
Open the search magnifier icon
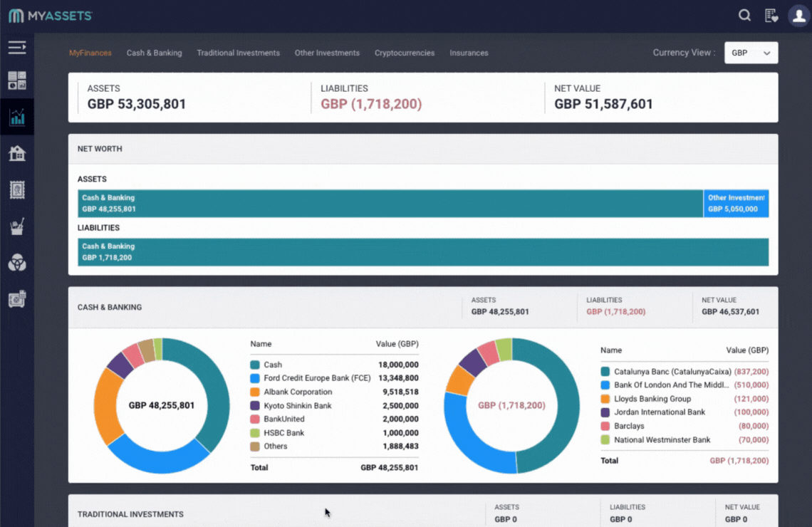tap(744, 16)
